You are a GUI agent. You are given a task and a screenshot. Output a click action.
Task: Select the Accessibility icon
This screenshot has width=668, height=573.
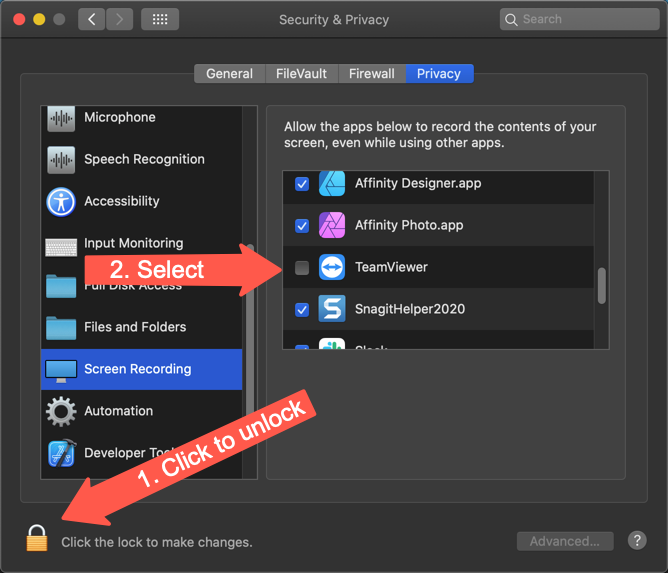(61, 202)
